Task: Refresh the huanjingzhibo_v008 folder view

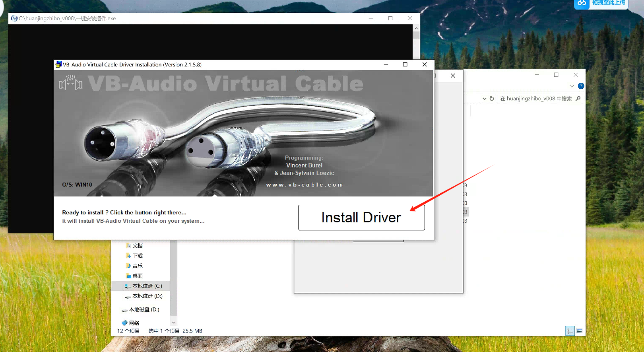Action: point(492,99)
